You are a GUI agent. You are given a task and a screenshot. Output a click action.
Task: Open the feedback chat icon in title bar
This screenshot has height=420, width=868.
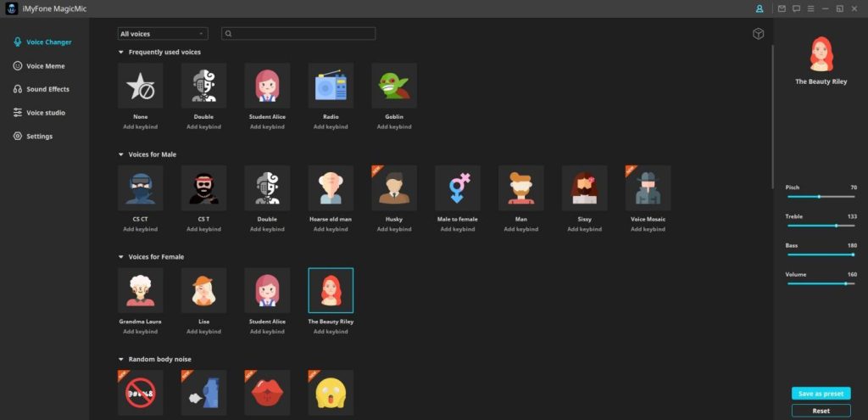point(797,8)
